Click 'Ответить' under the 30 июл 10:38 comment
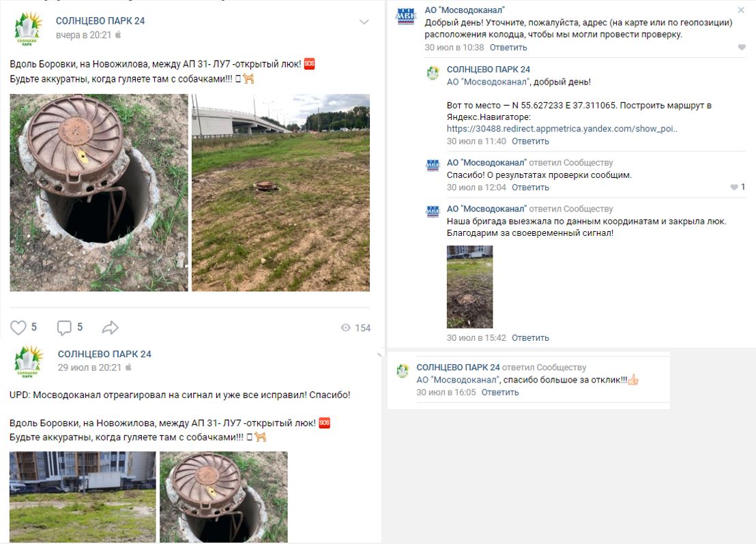The image size is (756, 544). click(x=508, y=47)
